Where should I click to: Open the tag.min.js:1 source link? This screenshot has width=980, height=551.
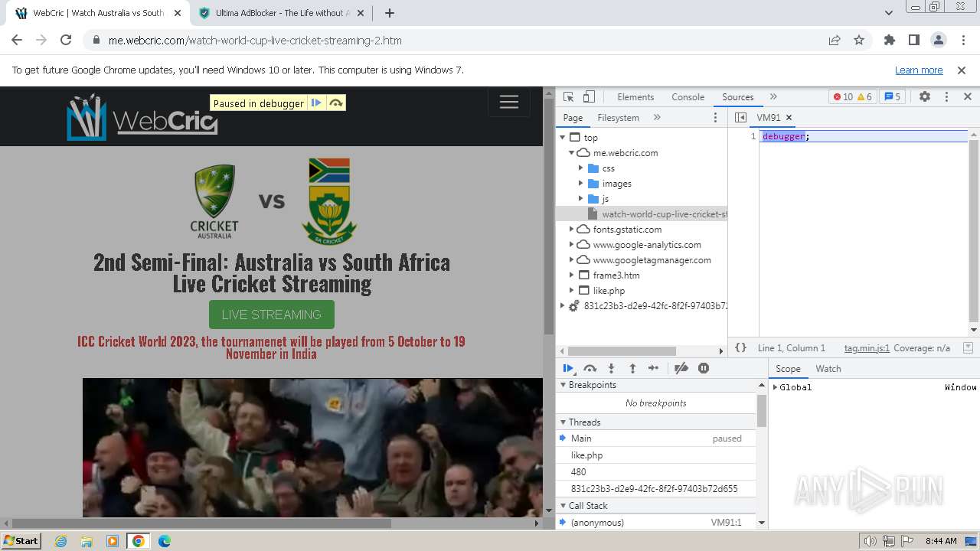tap(867, 348)
